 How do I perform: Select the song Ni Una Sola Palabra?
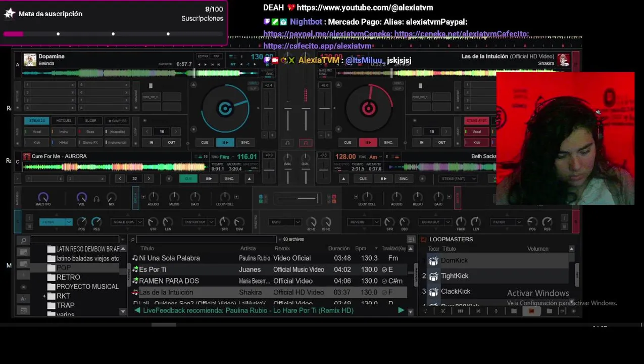169,258
